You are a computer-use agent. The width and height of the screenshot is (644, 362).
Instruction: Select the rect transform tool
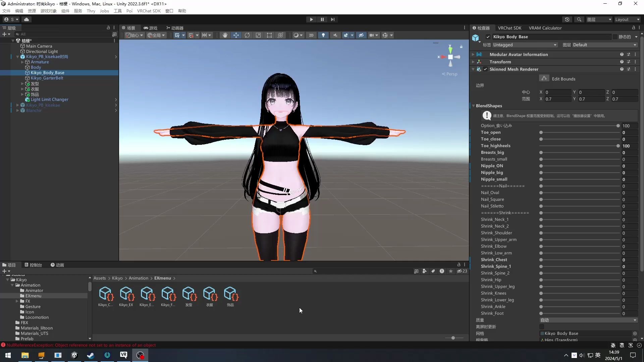point(269,35)
